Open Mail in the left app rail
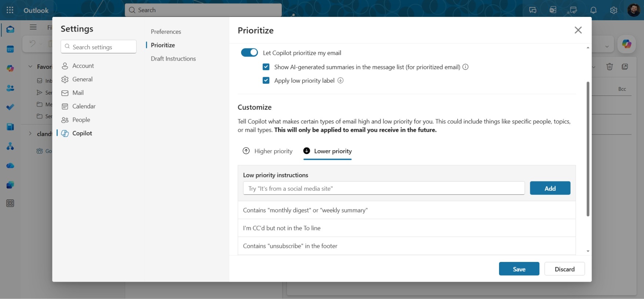 point(10,29)
